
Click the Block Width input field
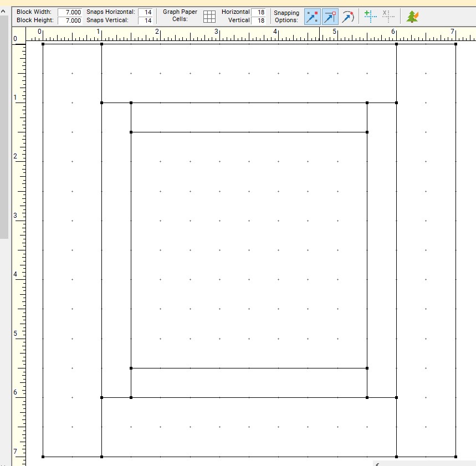point(70,12)
